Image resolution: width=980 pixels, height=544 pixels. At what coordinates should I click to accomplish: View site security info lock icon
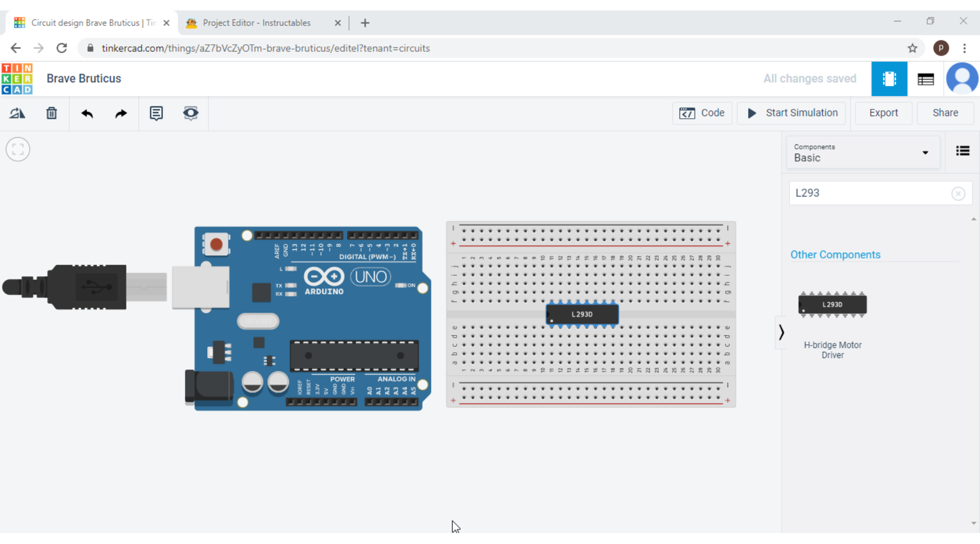90,48
